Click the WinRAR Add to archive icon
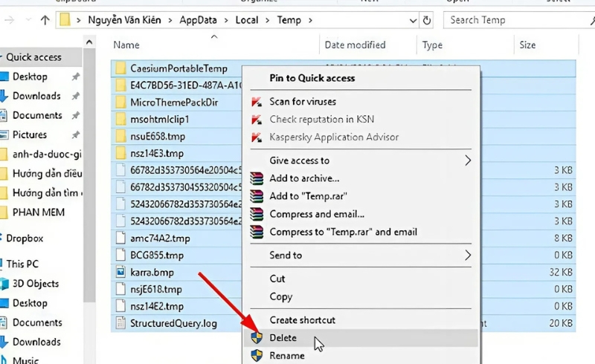Viewport: 595px width, 364px height. (257, 178)
